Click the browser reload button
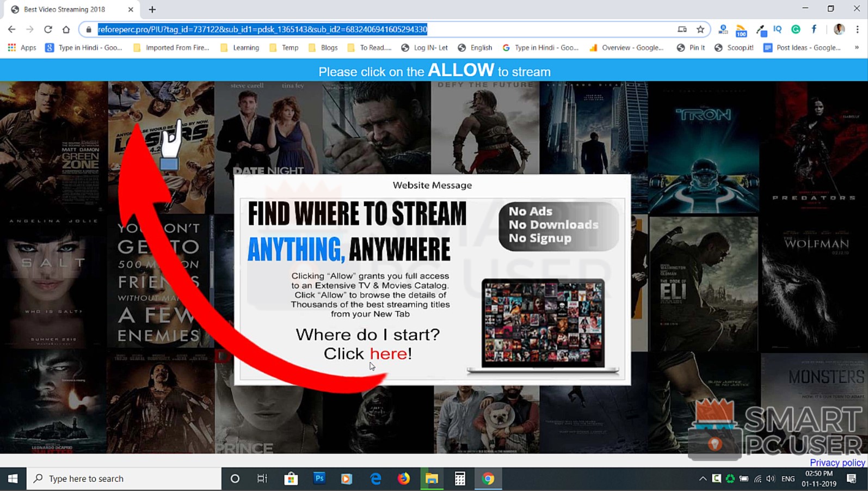Viewport: 868px width, 491px height. click(x=48, y=29)
